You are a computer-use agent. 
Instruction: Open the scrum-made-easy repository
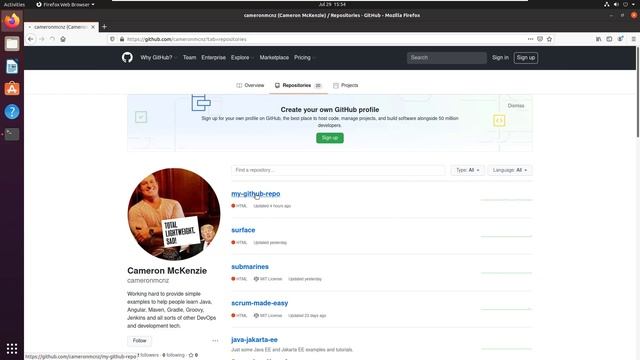[x=260, y=303]
